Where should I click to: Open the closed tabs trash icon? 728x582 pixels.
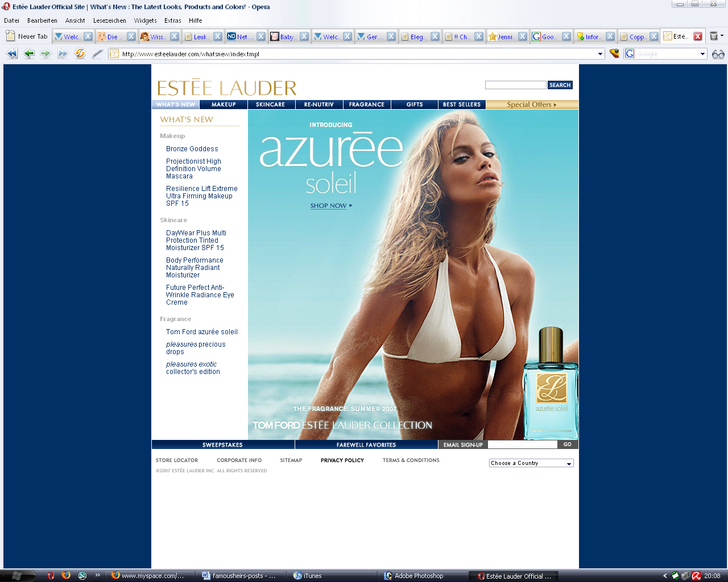pyautogui.click(x=714, y=36)
